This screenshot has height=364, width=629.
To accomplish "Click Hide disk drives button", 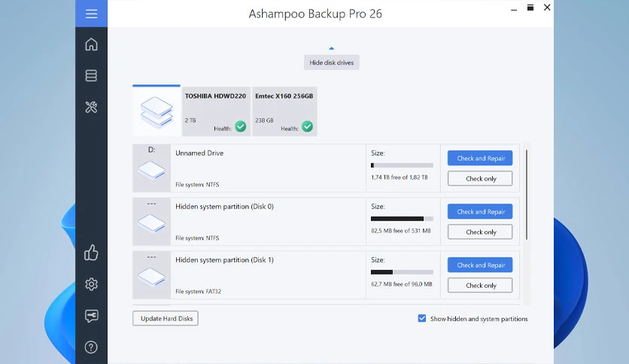I will point(331,62).
